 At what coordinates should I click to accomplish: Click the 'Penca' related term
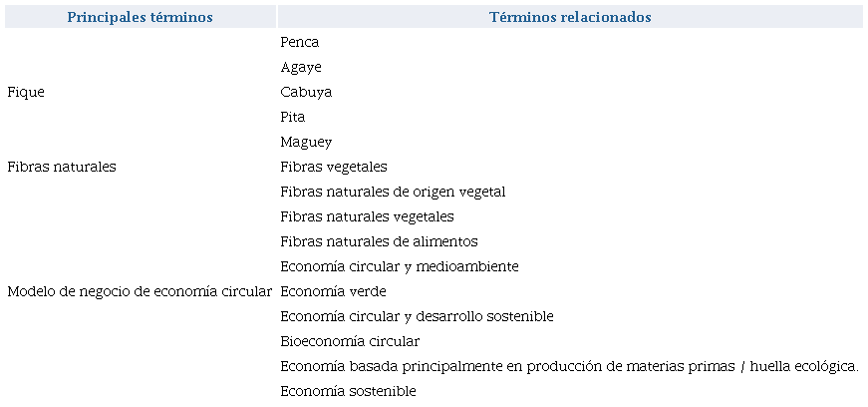pos(300,42)
